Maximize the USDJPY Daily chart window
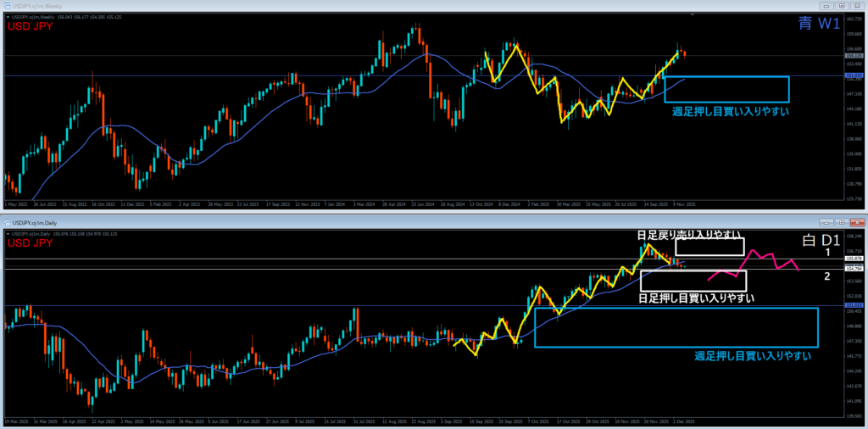Viewport: 868px width, 429px height. pos(842,222)
